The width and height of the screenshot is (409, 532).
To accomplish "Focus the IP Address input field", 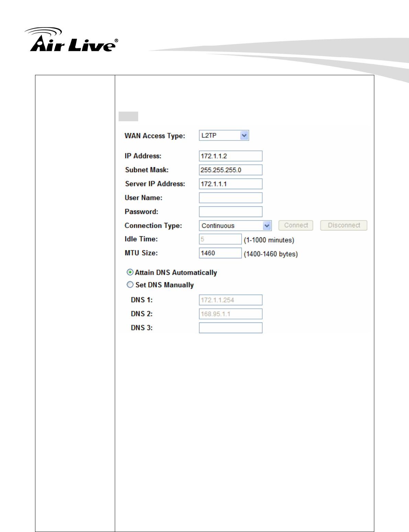I will coord(231,156).
